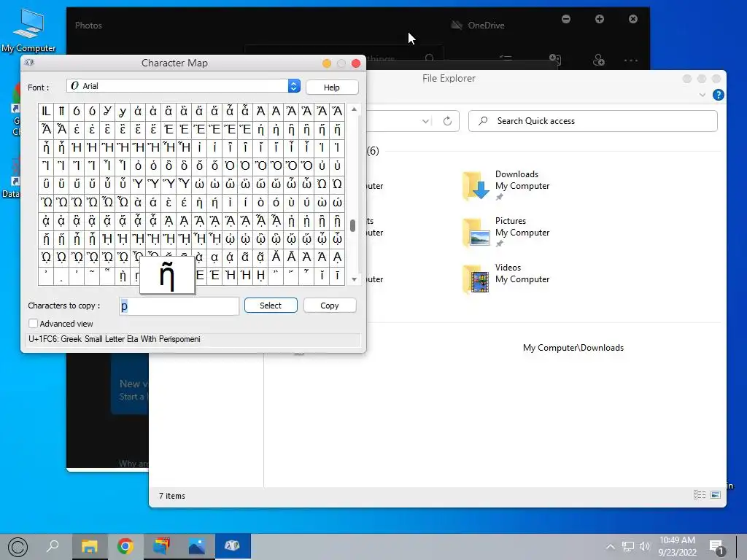Image resolution: width=747 pixels, height=560 pixels.
Task: Click the OneDrive icon in Photos
Action: [x=457, y=25]
